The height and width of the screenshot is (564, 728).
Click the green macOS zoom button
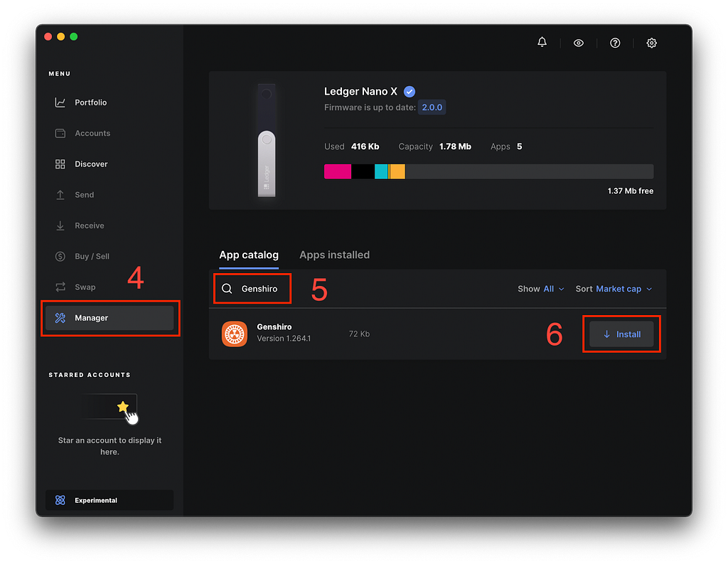73,37
